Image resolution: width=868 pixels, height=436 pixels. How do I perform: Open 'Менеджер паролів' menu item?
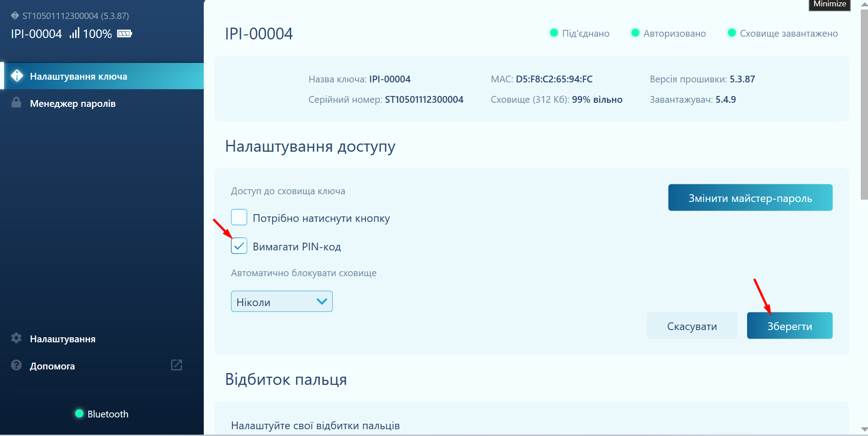click(72, 104)
